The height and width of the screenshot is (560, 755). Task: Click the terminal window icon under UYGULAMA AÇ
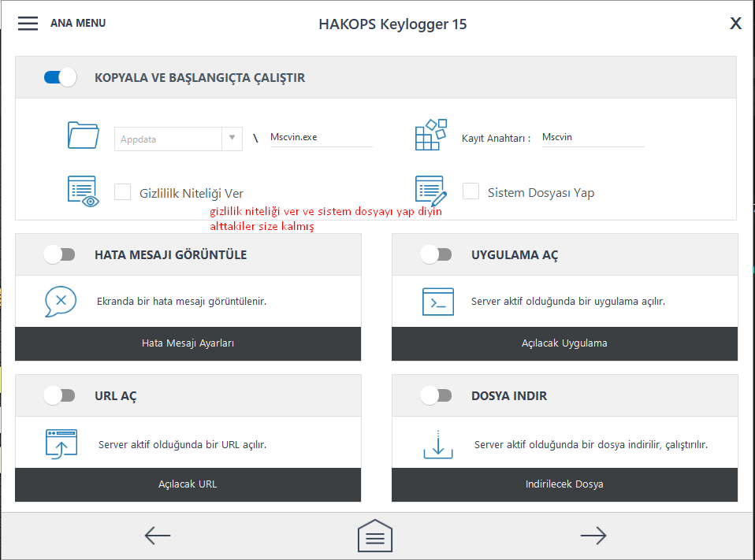coord(437,302)
